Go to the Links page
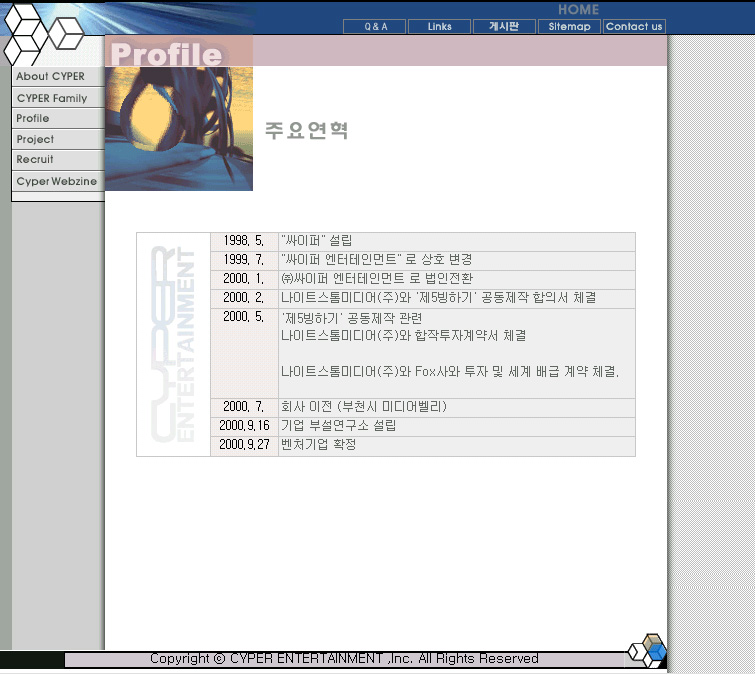 (440, 27)
